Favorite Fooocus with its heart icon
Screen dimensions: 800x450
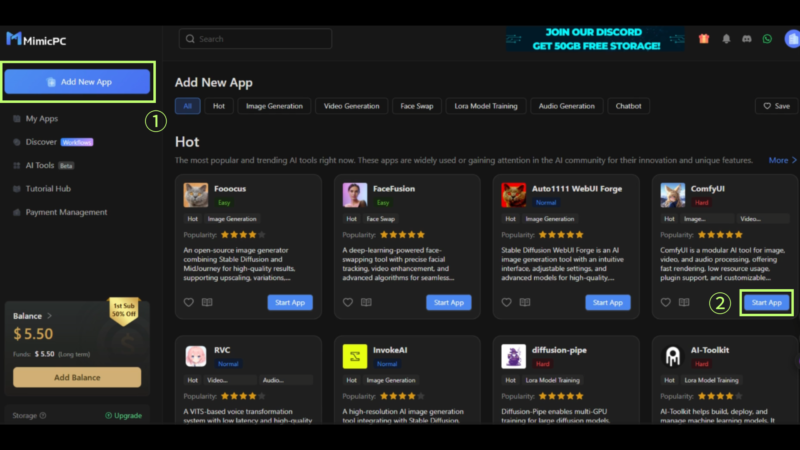point(189,302)
